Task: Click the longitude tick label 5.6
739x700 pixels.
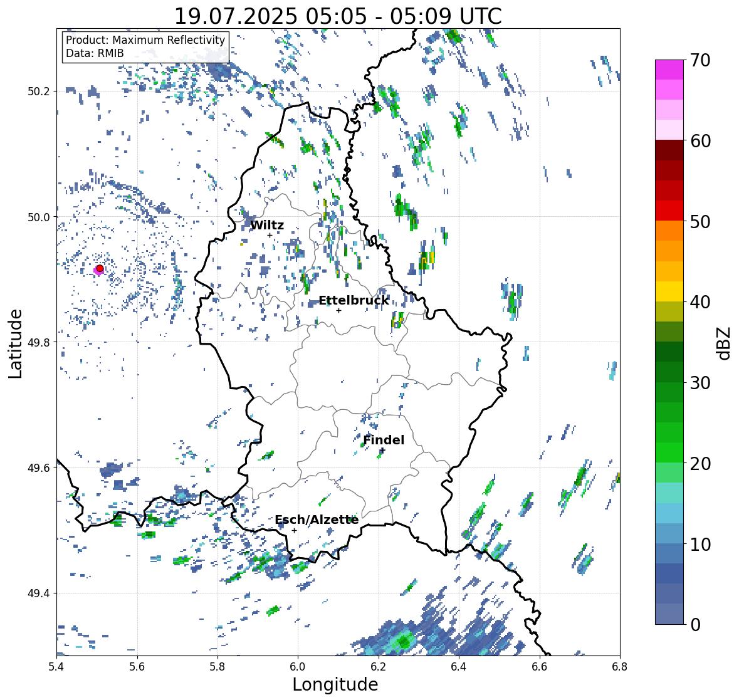Action: click(137, 666)
